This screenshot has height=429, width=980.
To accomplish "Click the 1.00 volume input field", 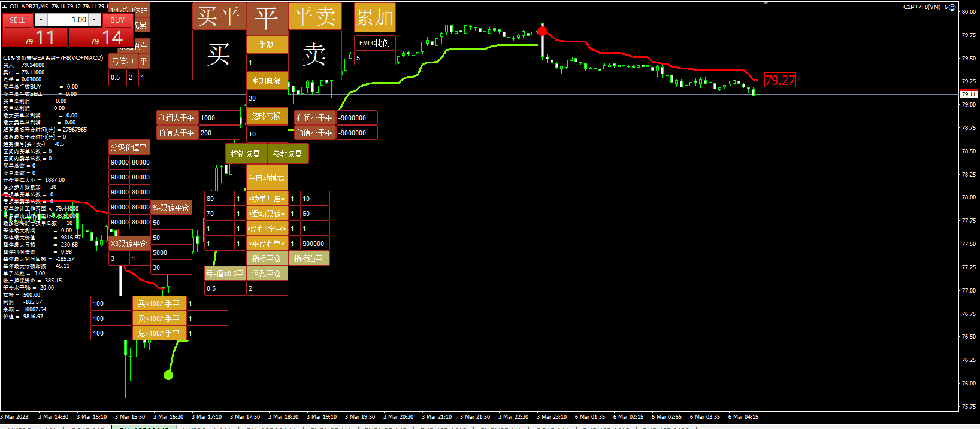I will click(68, 20).
